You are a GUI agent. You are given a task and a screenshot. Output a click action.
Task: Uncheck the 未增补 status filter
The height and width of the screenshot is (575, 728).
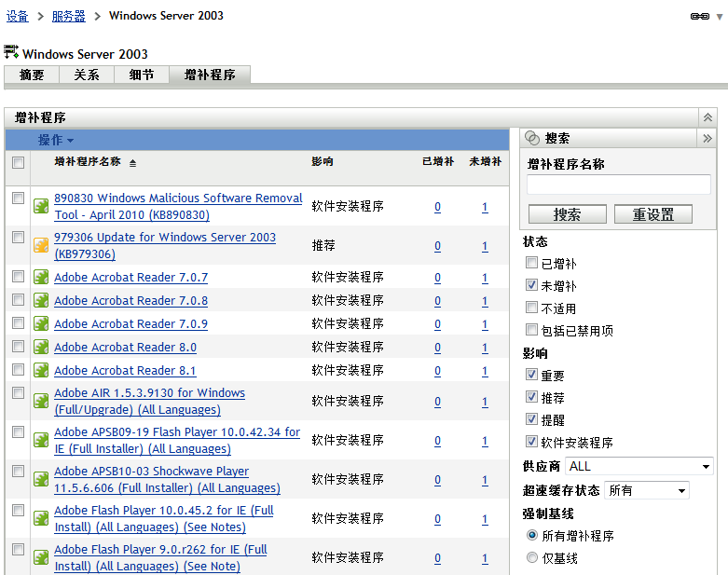coord(531,285)
